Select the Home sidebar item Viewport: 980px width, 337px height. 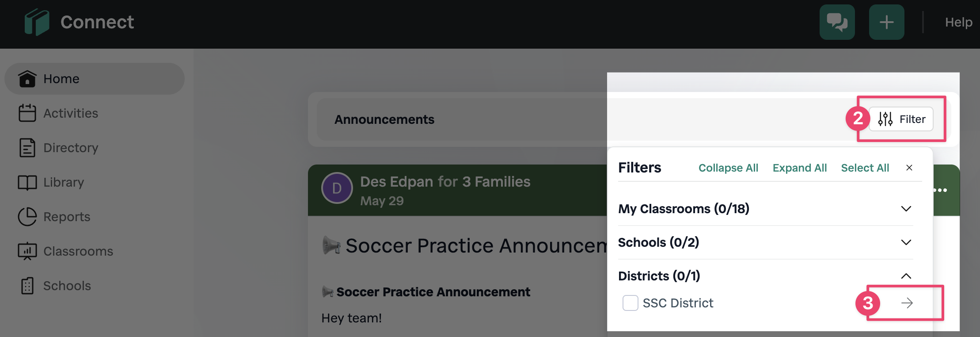coord(95,79)
